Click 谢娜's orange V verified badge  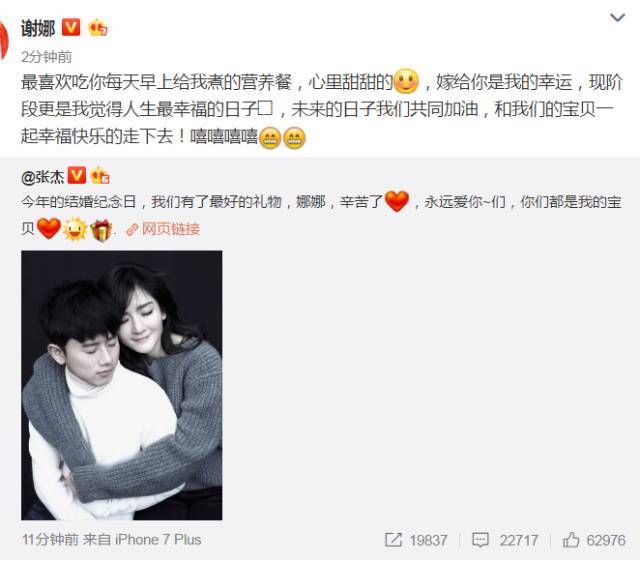click(71, 28)
